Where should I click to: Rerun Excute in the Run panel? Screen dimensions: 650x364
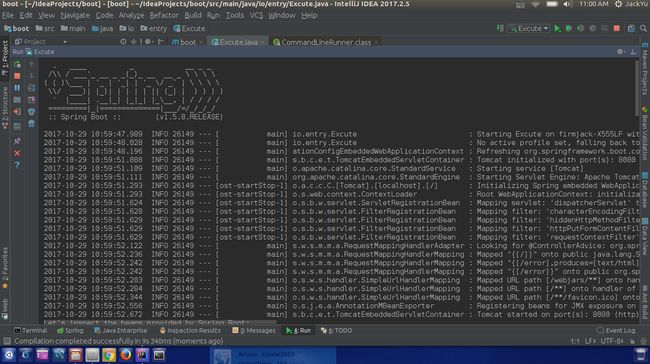click(x=17, y=64)
